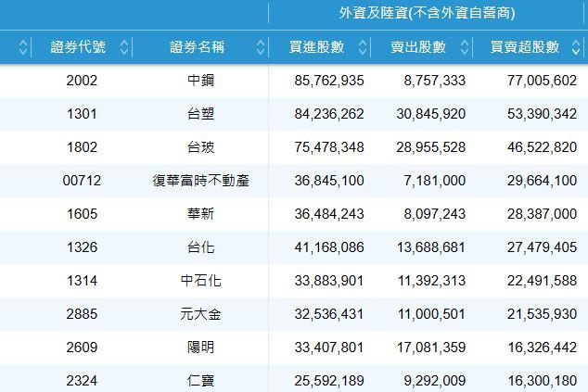Screen dimensions: 588x392
Task: Click the security name 仁寶
Action: click(200, 381)
